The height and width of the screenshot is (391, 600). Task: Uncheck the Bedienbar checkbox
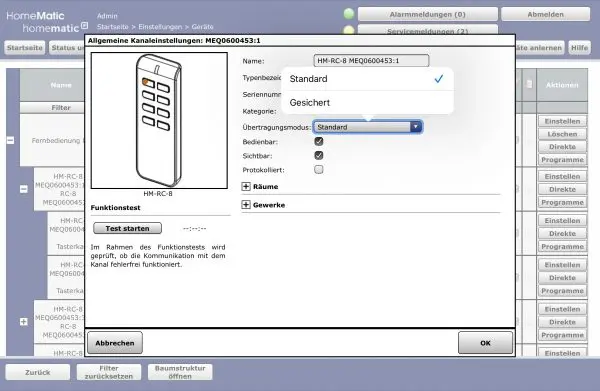pyautogui.click(x=319, y=141)
